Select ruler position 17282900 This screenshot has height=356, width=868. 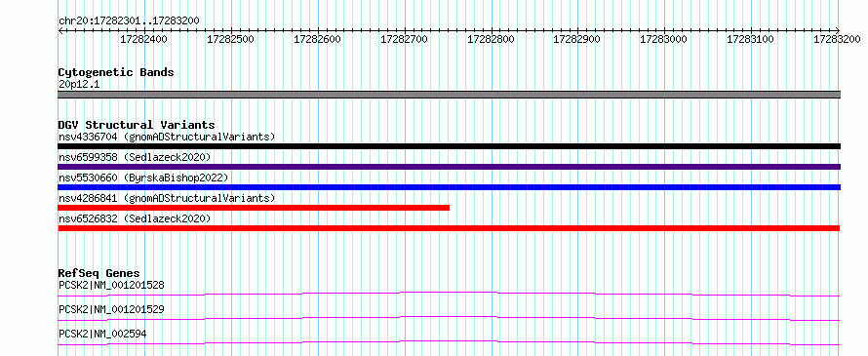(x=576, y=39)
